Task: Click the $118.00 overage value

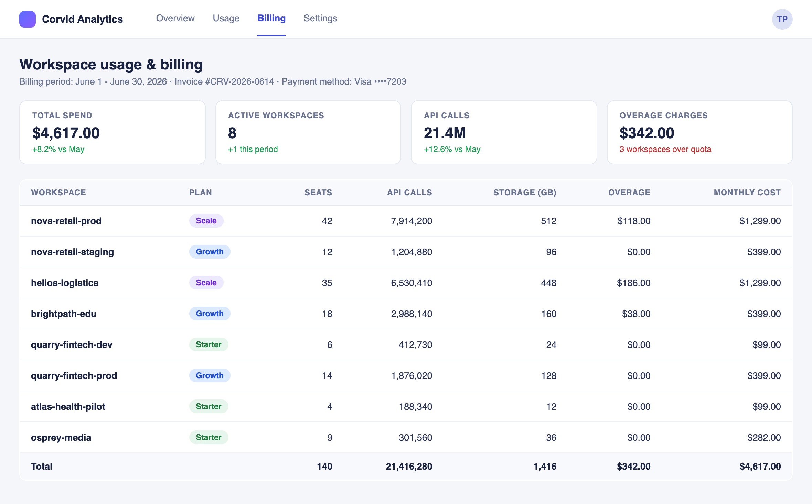Action: point(634,221)
